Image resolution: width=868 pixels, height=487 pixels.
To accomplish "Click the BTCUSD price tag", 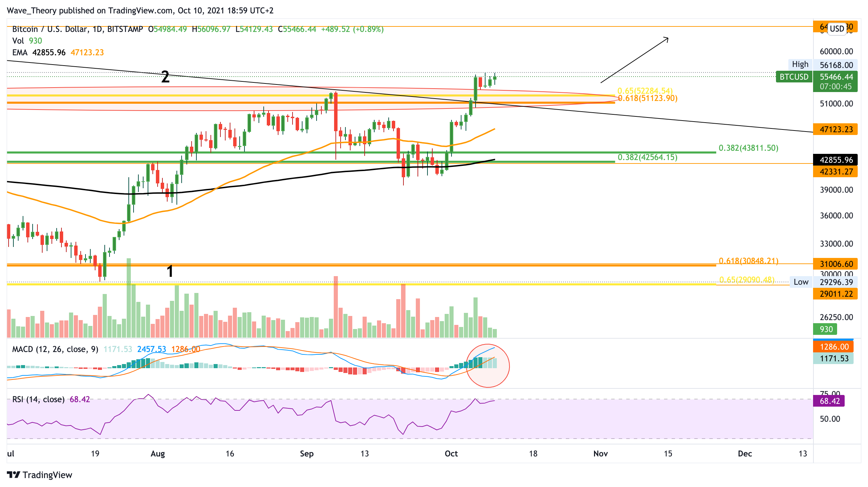I will [793, 77].
